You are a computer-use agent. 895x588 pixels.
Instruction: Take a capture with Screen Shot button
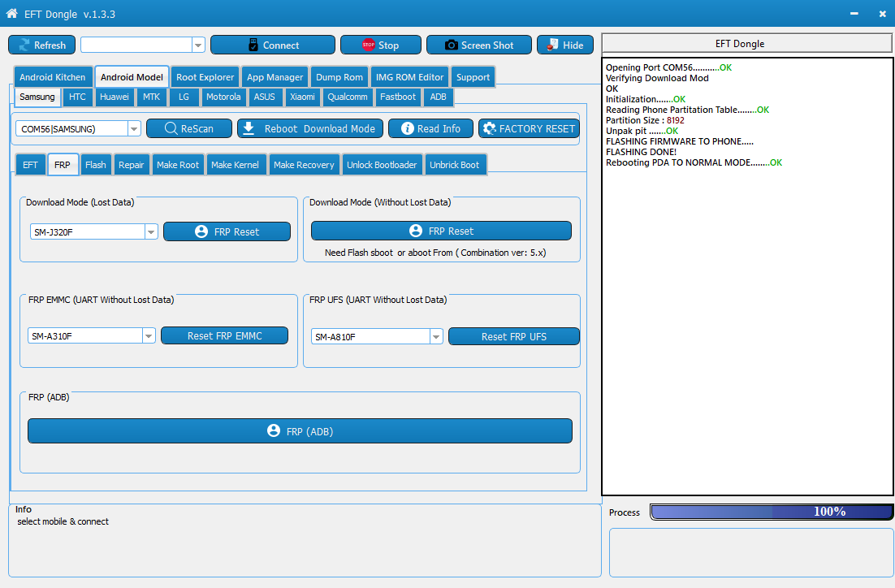[479, 45]
